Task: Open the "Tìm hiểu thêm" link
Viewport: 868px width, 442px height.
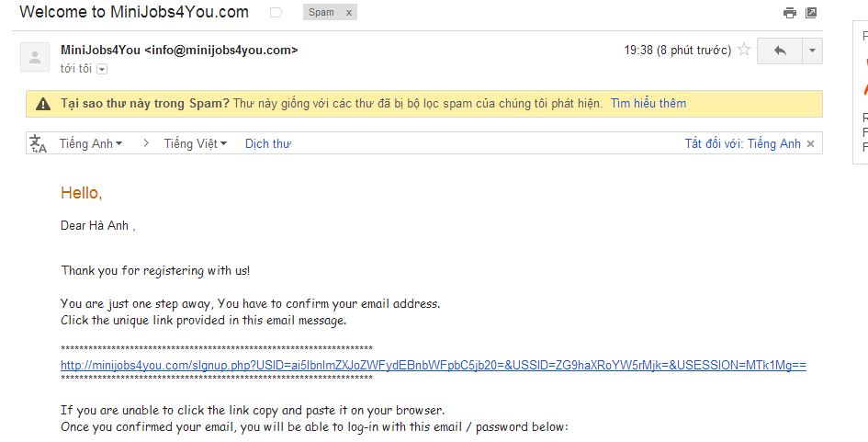Action: (x=648, y=104)
